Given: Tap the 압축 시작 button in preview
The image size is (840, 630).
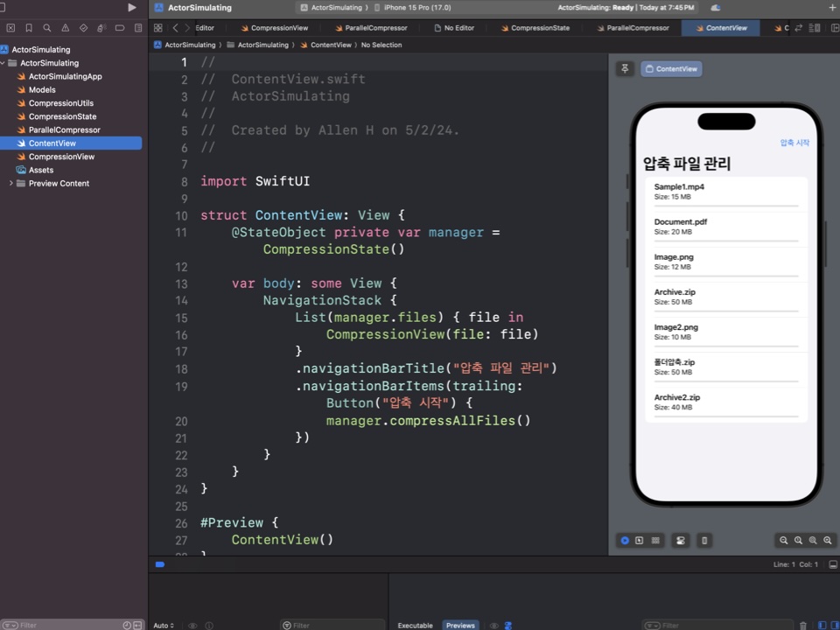Looking at the screenshot, I should pyautogui.click(x=794, y=143).
